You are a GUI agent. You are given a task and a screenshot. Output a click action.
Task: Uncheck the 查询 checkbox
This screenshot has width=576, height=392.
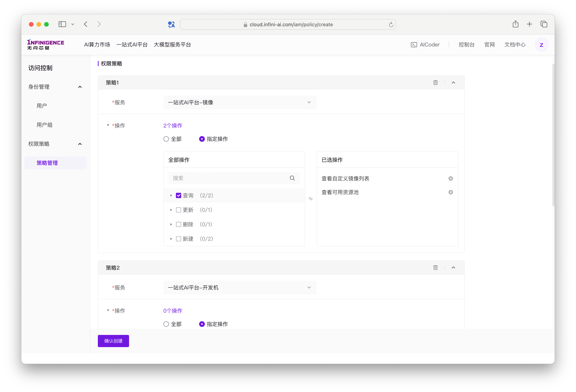click(178, 195)
